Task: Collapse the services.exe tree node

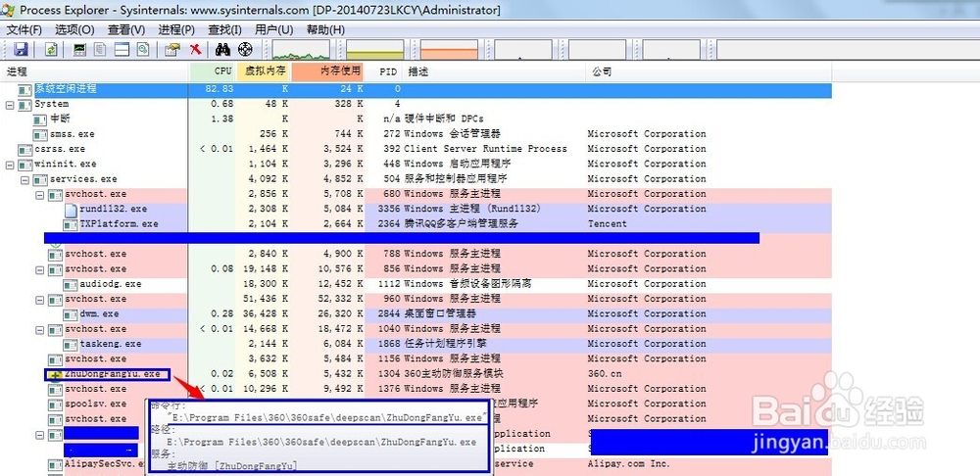Action: point(25,180)
